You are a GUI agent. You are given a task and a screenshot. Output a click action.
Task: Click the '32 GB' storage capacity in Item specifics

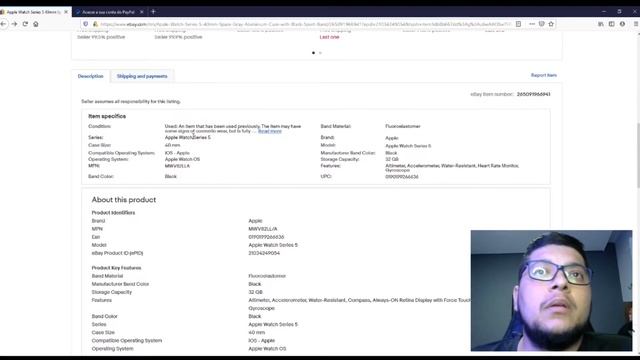click(392, 160)
